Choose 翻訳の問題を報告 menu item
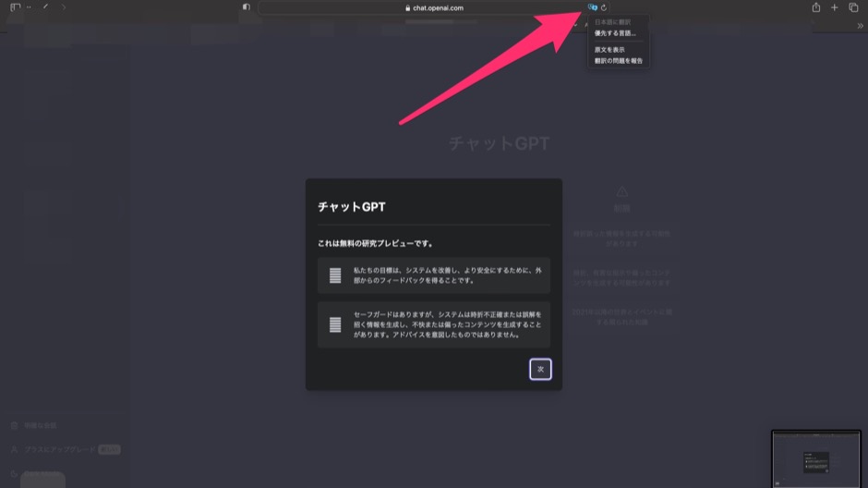This screenshot has height=488, width=868. tap(619, 61)
